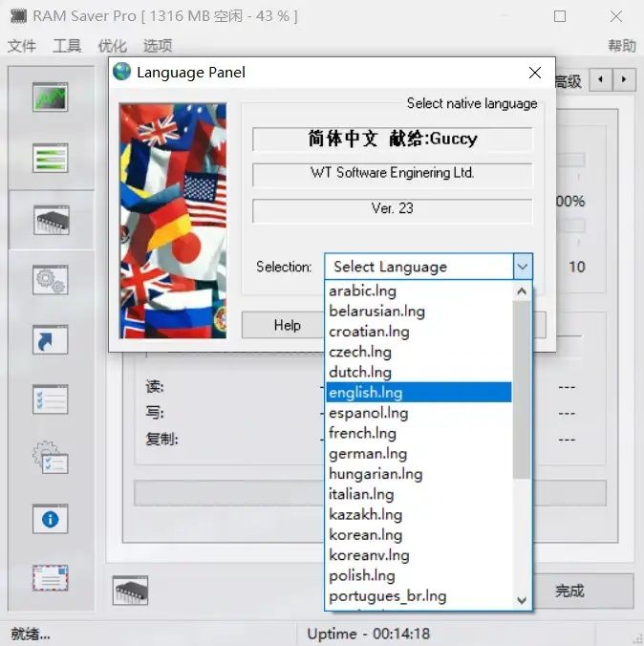Open the checklist sidebar icon

click(x=51, y=399)
